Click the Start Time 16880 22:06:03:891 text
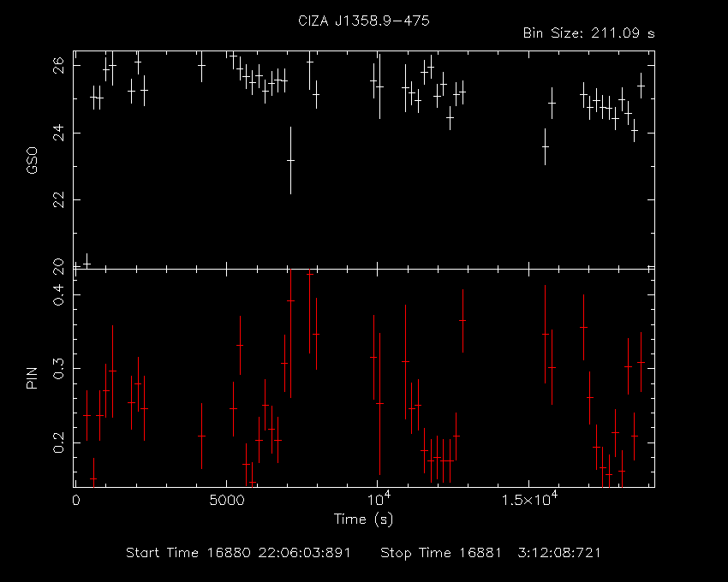Image resolution: width=728 pixels, height=582 pixels. coord(238,553)
